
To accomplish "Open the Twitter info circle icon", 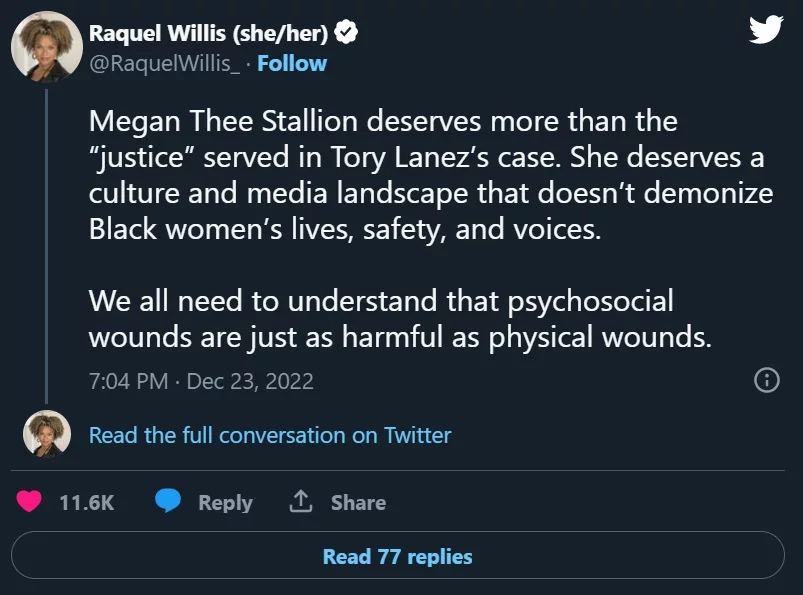I will click(x=766, y=380).
